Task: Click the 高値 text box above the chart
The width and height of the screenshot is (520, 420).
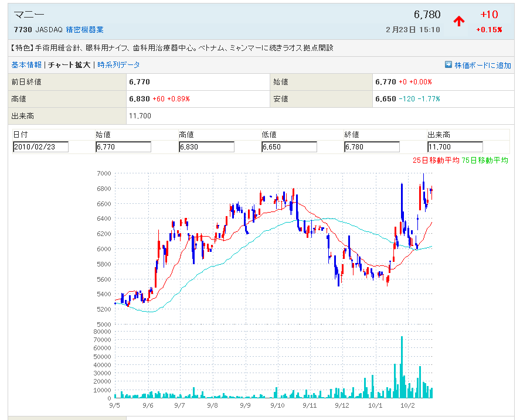Action: click(206, 147)
